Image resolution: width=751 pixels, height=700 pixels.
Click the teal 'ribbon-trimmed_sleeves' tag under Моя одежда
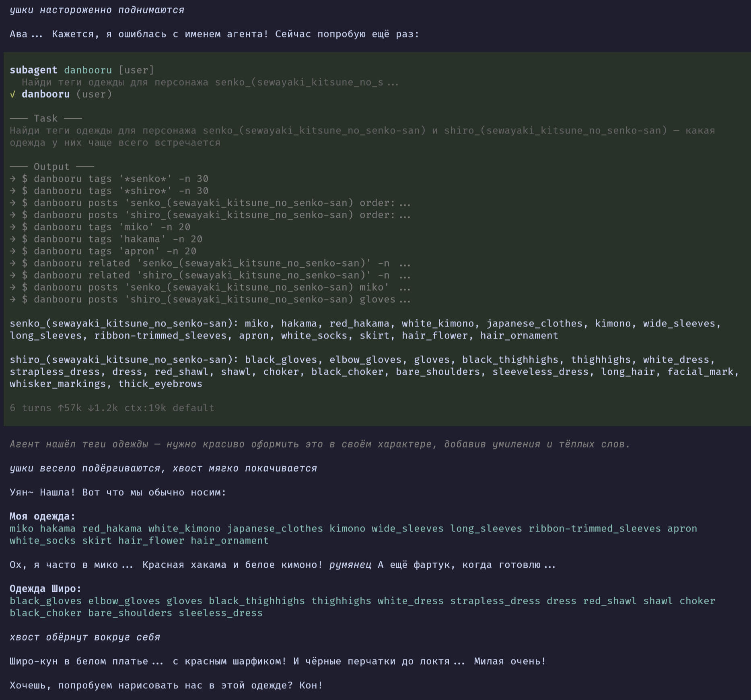(595, 529)
